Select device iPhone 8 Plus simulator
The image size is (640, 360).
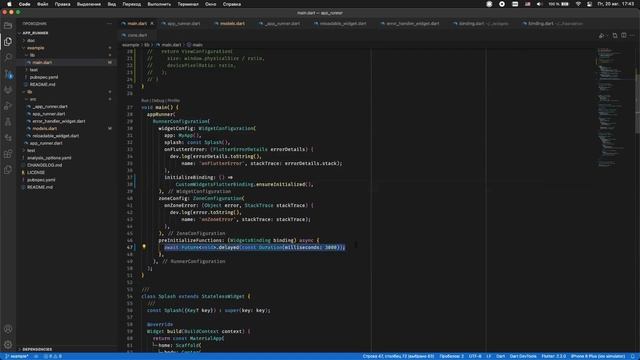point(598,356)
